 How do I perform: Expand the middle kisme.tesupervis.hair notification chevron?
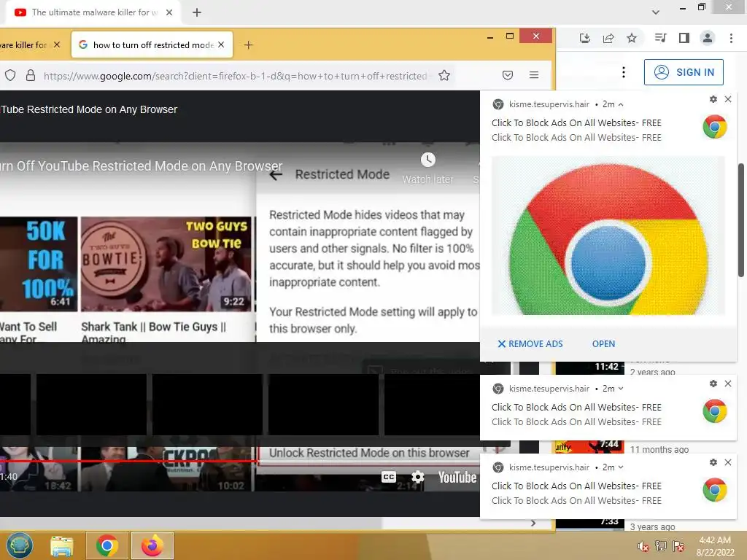tap(621, 389)
